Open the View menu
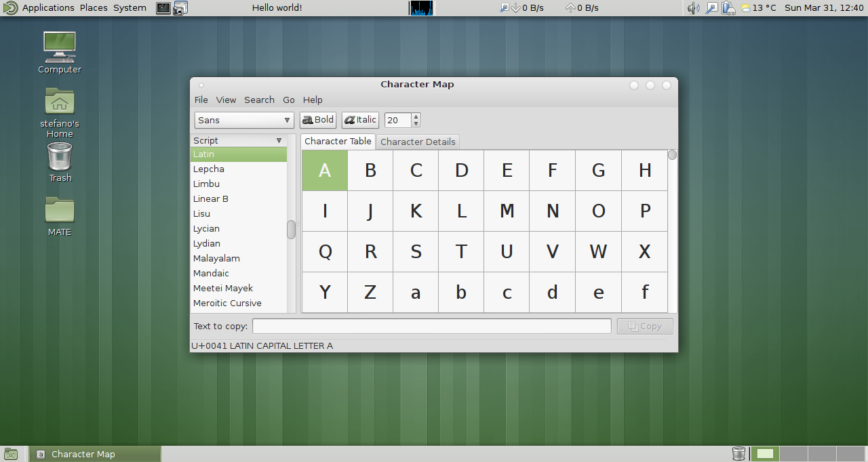868x462 pixels. coord(226,100)
